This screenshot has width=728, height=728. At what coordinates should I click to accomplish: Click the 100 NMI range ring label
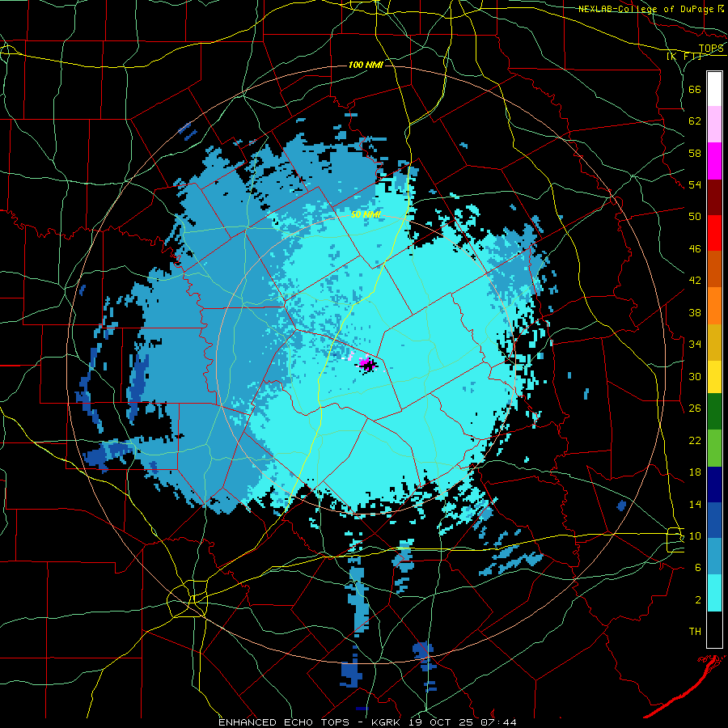[366, 65]
